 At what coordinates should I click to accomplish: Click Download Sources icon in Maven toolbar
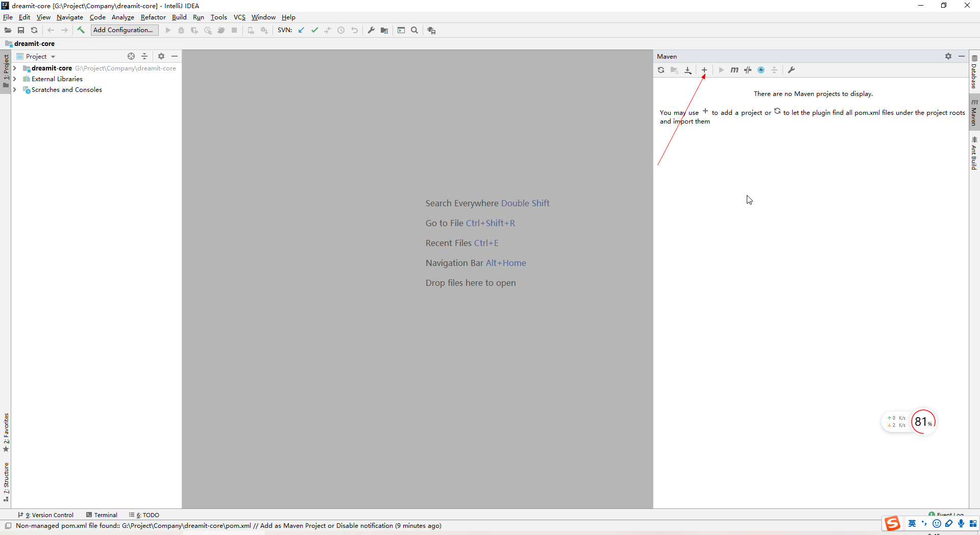688,70
